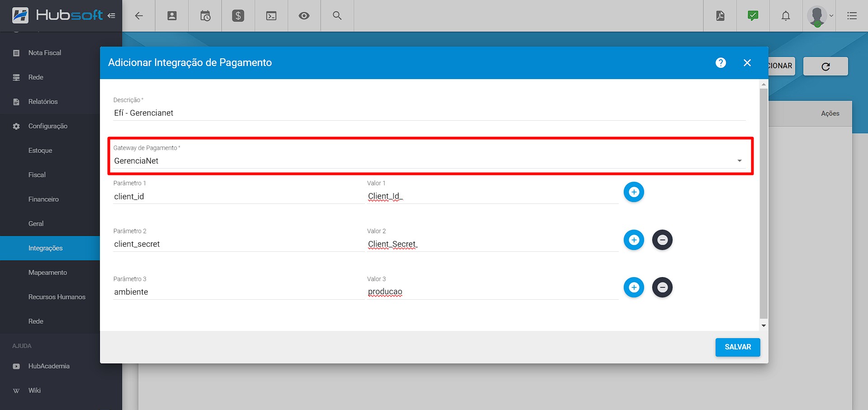868x410 pixels.
Task: Click the Ações column header behind dialog
Action: [830, 113]
